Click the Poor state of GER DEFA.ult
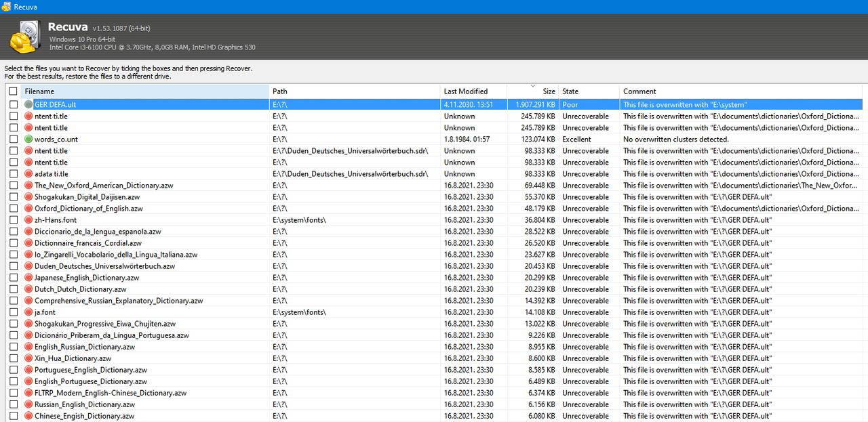Screen dimensions: 868x422 pos(570,105)
